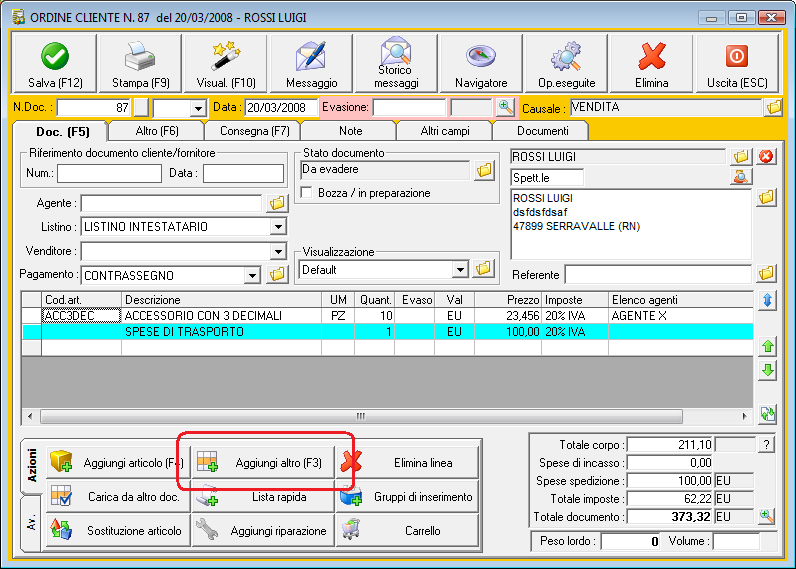
Task: Select the SPESE DI TRASPORTO row
Action: click(387, 332)
